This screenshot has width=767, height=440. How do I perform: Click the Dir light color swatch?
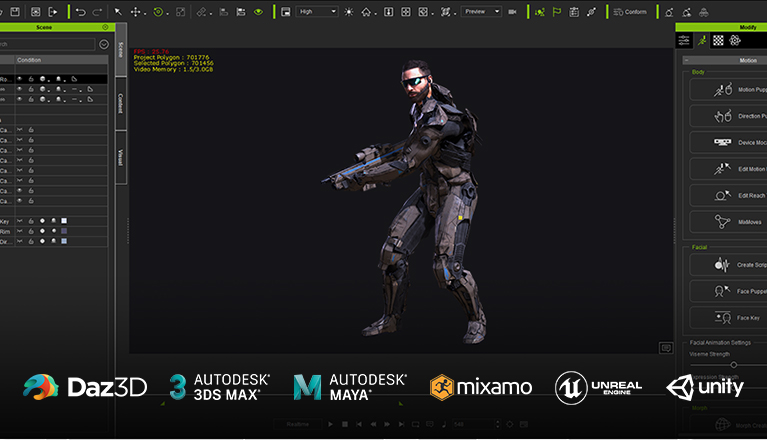coord(64,241)
